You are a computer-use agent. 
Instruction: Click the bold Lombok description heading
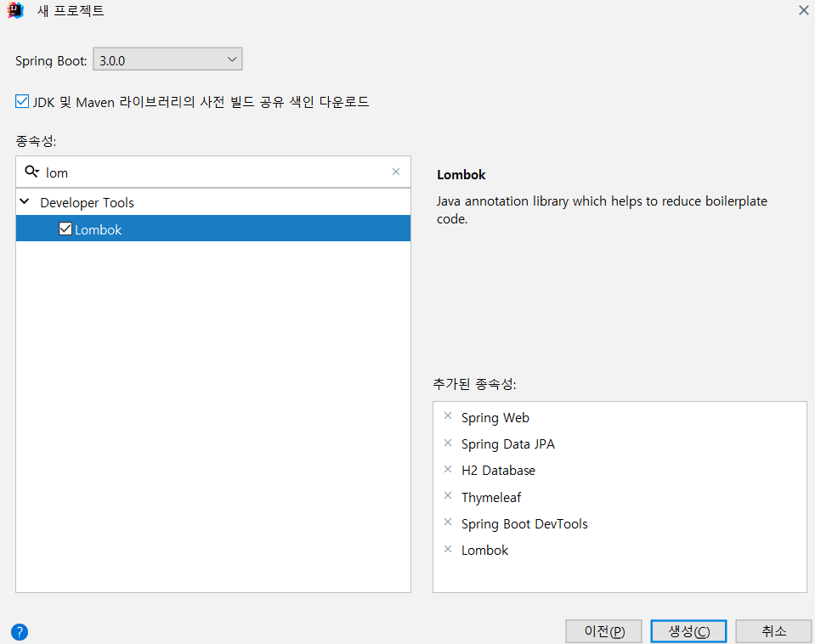pos(461,175)
